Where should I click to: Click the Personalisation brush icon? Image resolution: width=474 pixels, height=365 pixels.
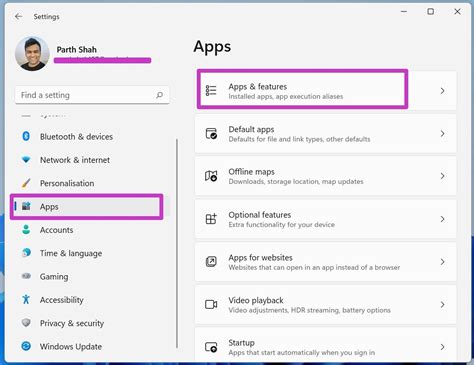click(26, 183)
